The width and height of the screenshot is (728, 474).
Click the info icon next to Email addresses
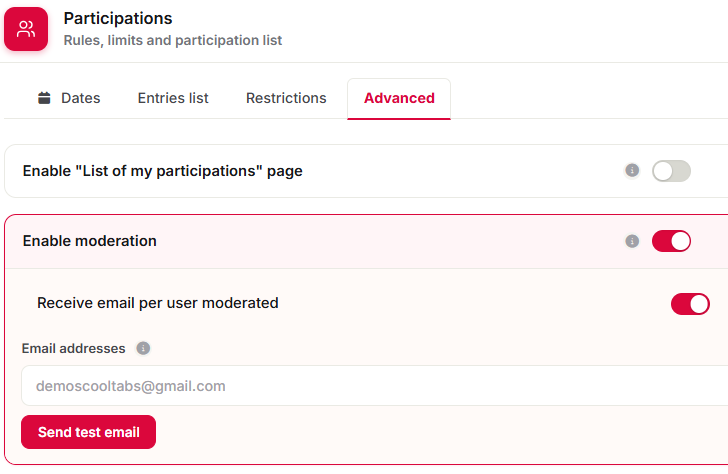(x=143, y=348)
